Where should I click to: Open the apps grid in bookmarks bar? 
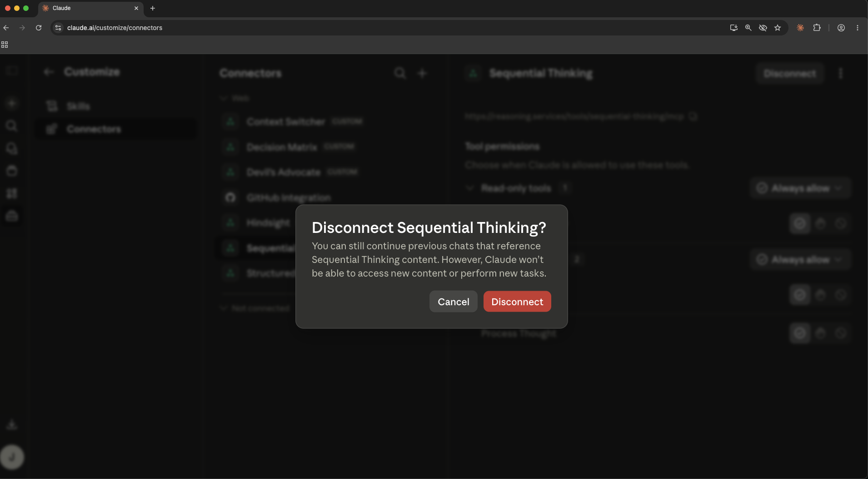(5, 45)
